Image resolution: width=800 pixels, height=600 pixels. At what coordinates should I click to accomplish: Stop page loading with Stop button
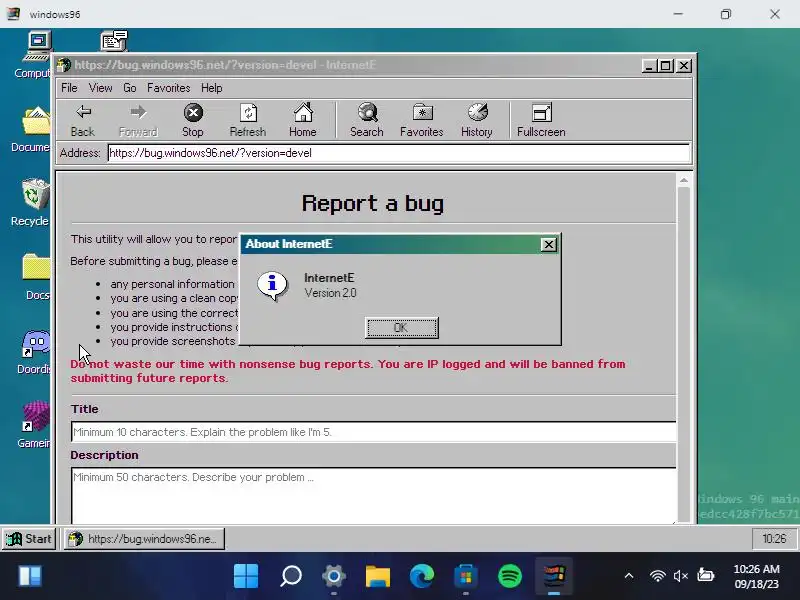pyautogui.click(x=193, y=120)
